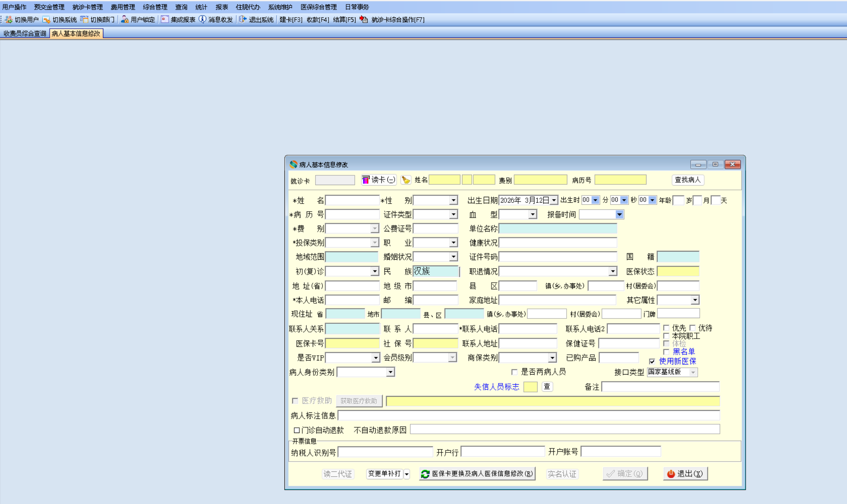This screenshot has width=847, height=504.
Task: Open 集成报表 integrated report icon
Action: coord(165,19)
